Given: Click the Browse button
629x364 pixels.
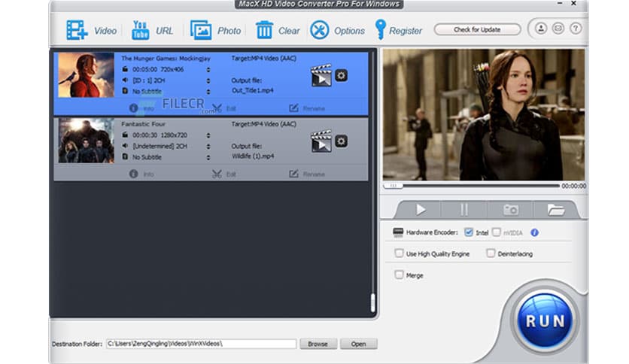Looking at the screenshot, I should (318, 344).
